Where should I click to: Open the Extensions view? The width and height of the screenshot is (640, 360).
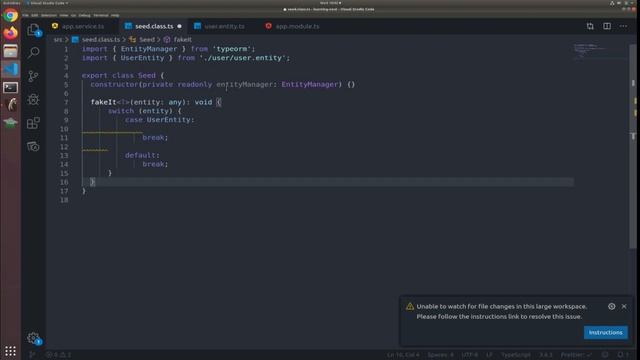point(33,123)
